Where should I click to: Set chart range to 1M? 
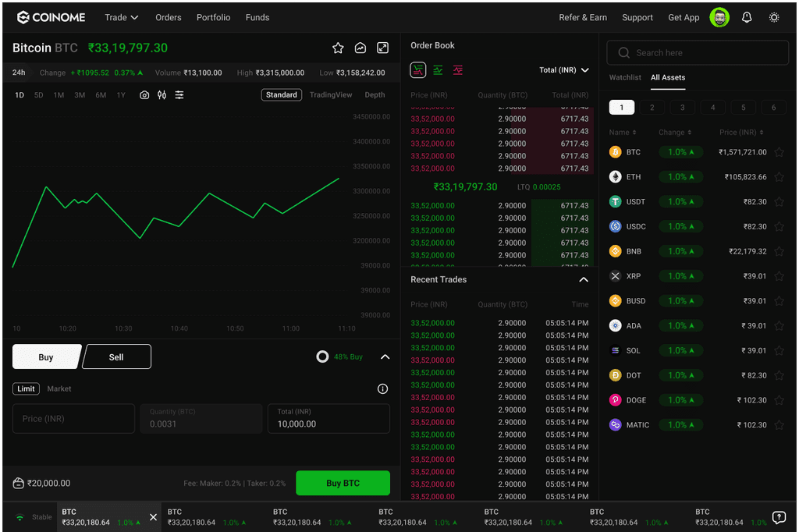pos(59,95)
